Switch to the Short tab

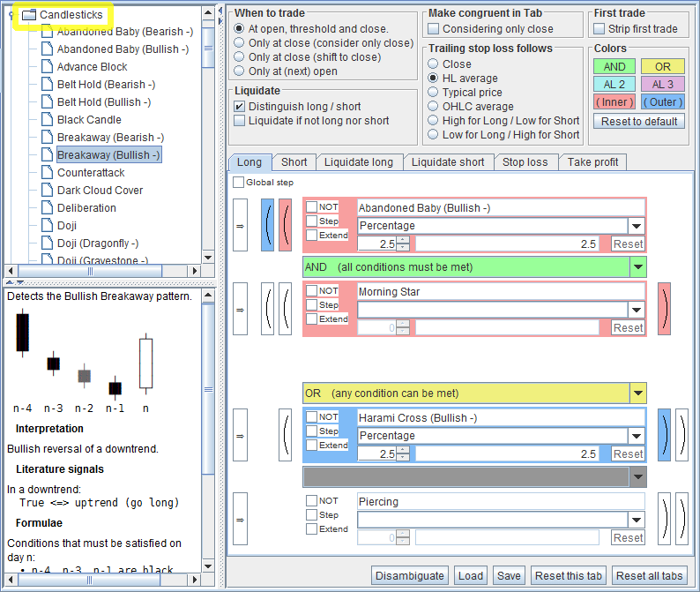point(294,162)
